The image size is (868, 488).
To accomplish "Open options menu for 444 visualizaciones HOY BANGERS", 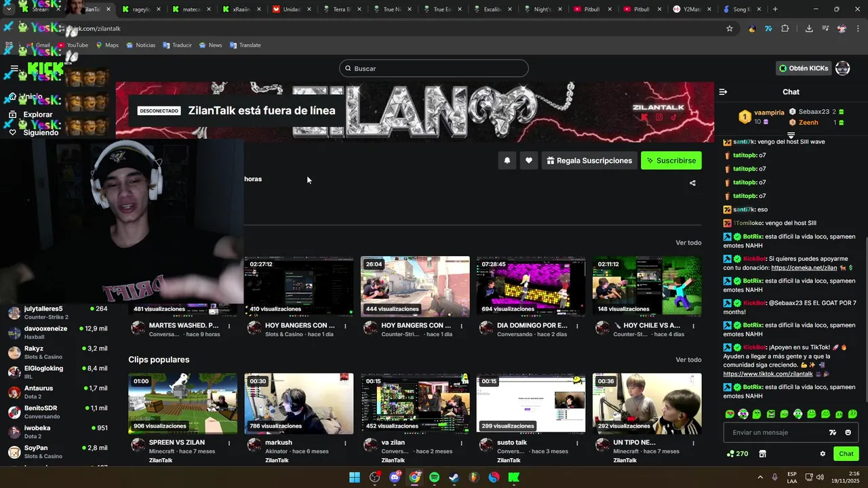I will [461, 326].
